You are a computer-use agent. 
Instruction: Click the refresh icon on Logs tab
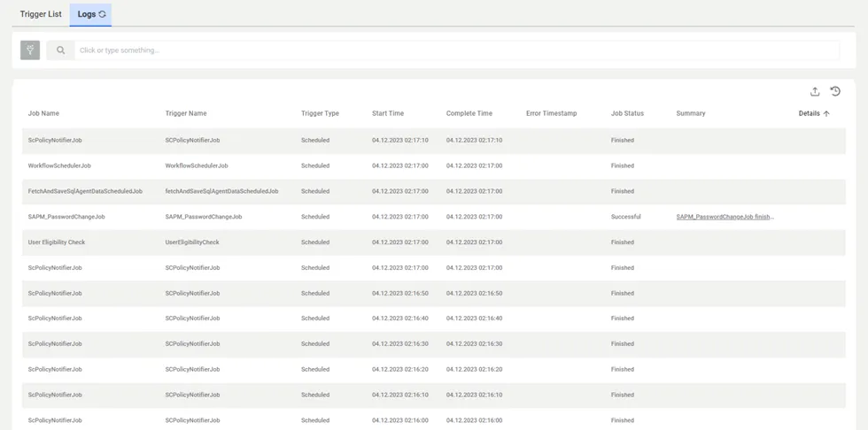tap(103, 14)
